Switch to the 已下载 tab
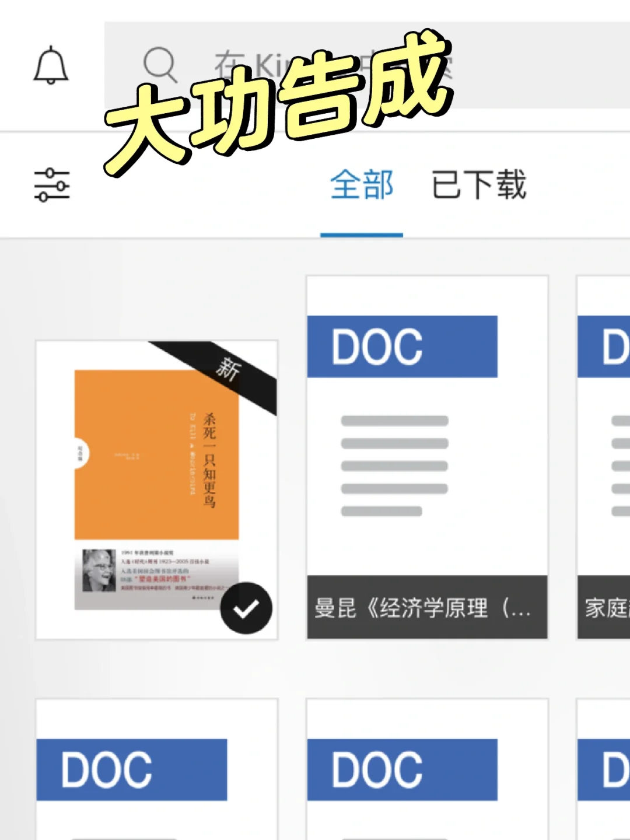The height and width of the screenshot is (840, 630). click(x=479, y=185)
